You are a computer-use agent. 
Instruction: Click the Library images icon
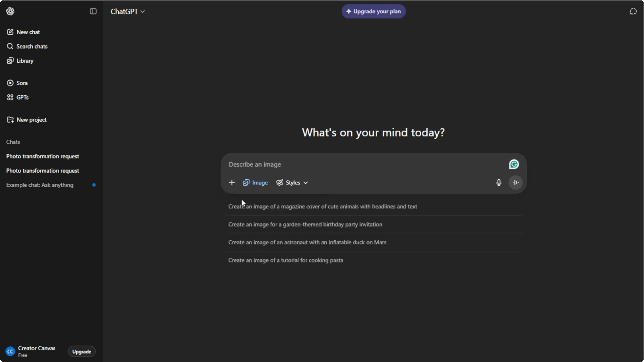tap(10, 61)
